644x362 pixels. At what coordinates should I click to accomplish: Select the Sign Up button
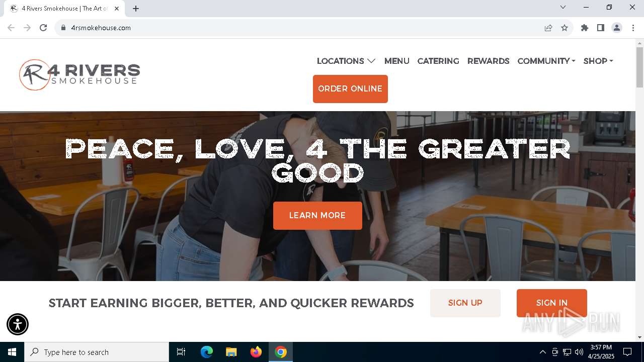(465, 303)
